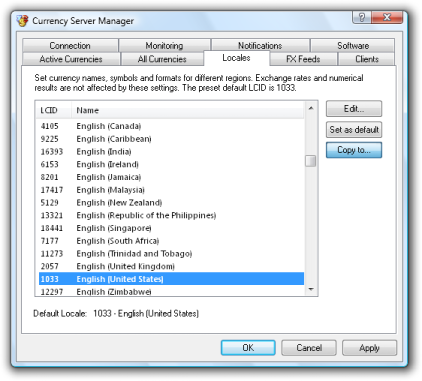Open the FX Feeds tab

(303, 59)
